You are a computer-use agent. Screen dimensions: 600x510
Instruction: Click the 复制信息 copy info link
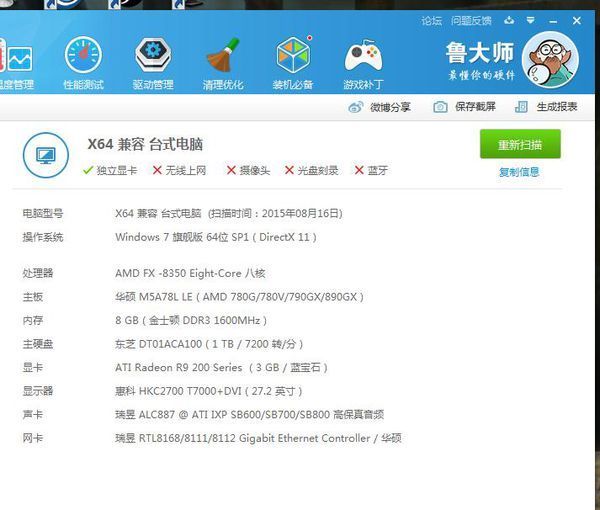[x=519, y=172]
